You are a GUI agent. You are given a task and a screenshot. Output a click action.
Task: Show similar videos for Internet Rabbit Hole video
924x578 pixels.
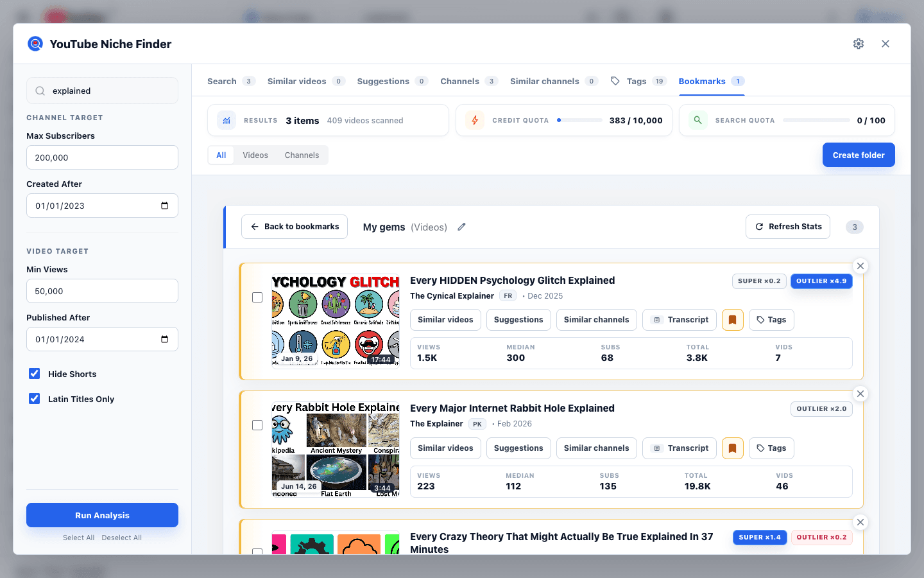tap(445, 448)
